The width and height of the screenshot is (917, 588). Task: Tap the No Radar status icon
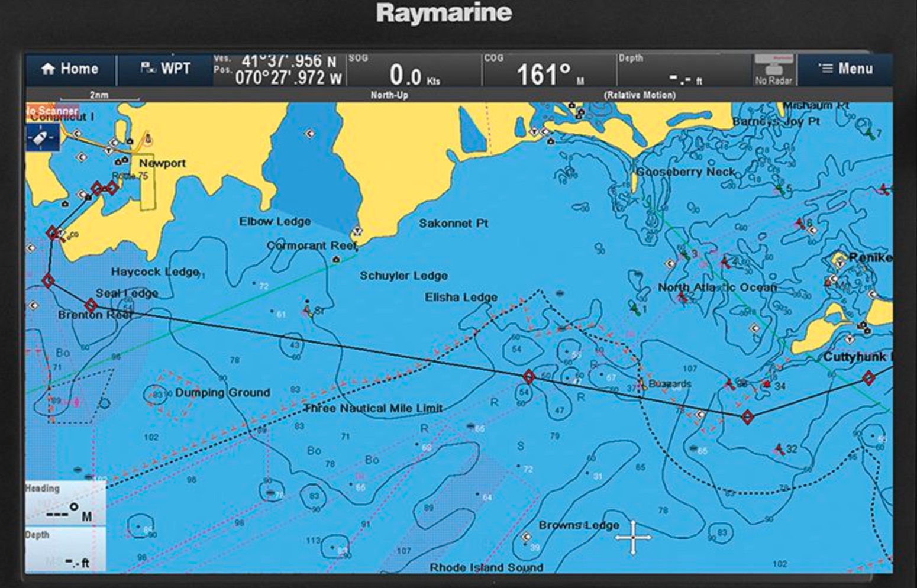pyautogui.click(x=773, y=70)
